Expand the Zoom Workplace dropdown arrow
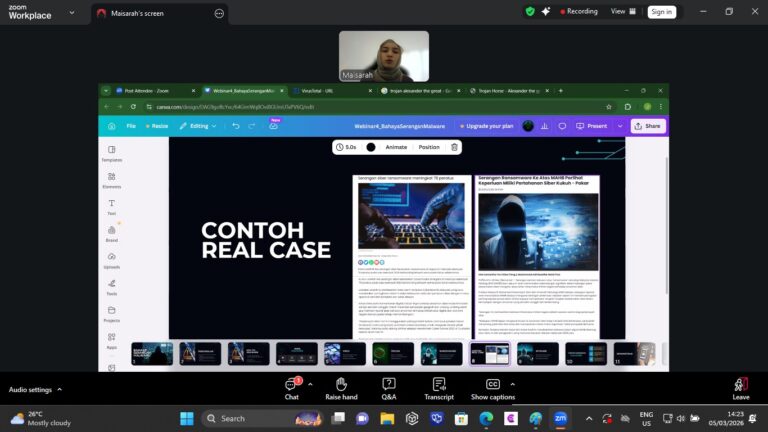 pos(69,13)
